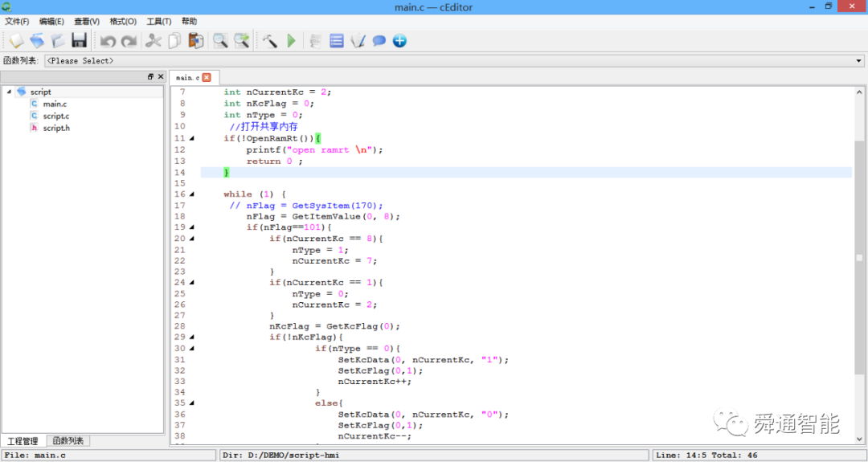Fold the if block at line 24
Screen dimensions: 868x462
192,282
